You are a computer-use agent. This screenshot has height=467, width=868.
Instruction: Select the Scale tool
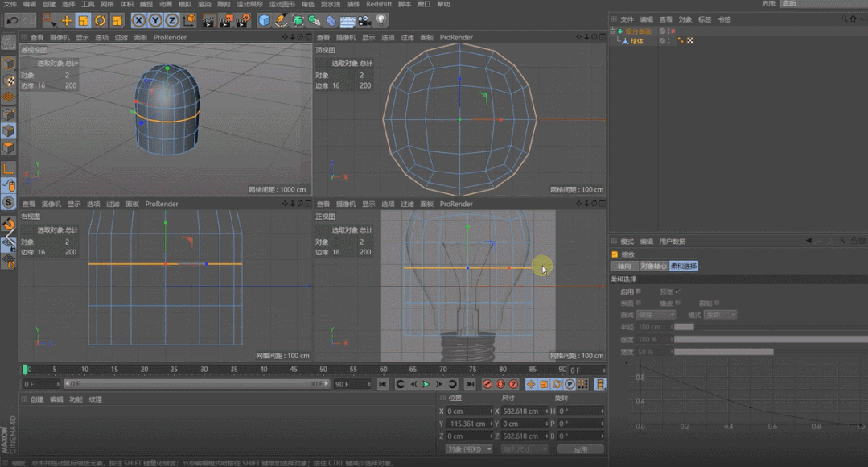pyautogui.click(x=84, y=20)
